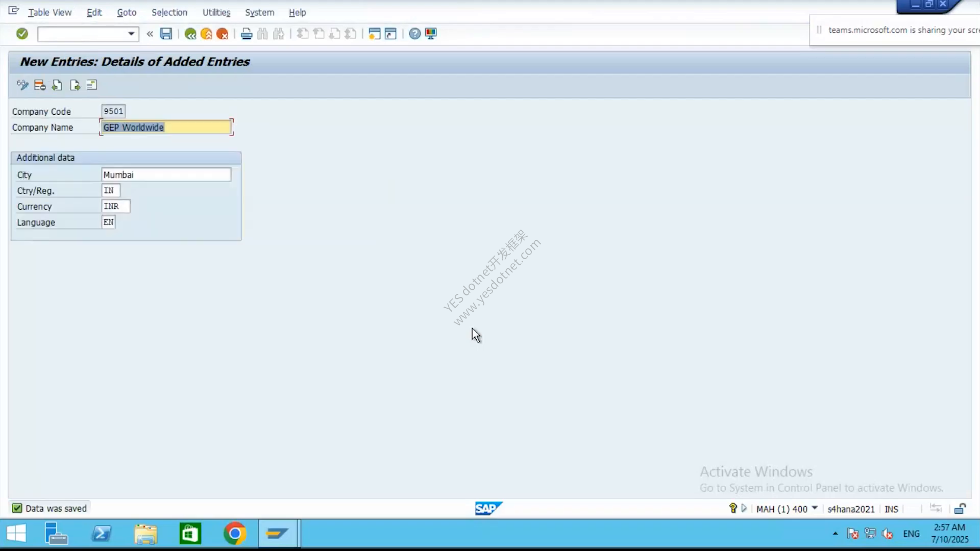The height and width of the screenshot is (551, 980).
Task: Click the Other Entry list icon
Action: pos(92,85)
